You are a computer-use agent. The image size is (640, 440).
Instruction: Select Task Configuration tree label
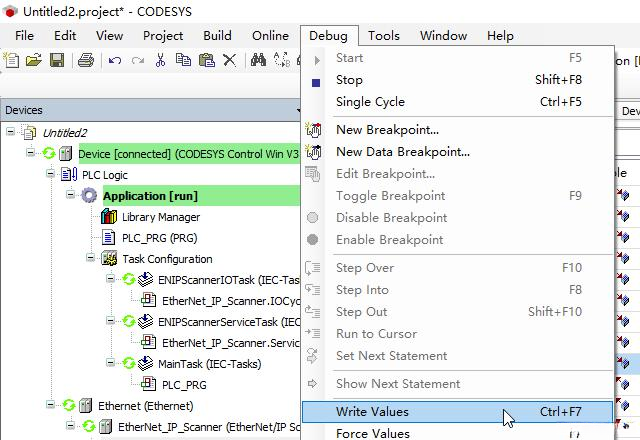pyautogui.click(x=167, y=259)
